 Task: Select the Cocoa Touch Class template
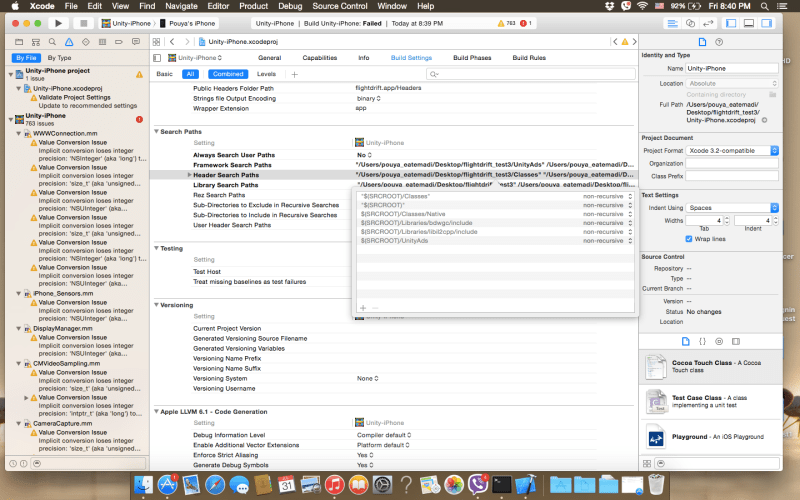pyautogui.click(x=711, y=367)
